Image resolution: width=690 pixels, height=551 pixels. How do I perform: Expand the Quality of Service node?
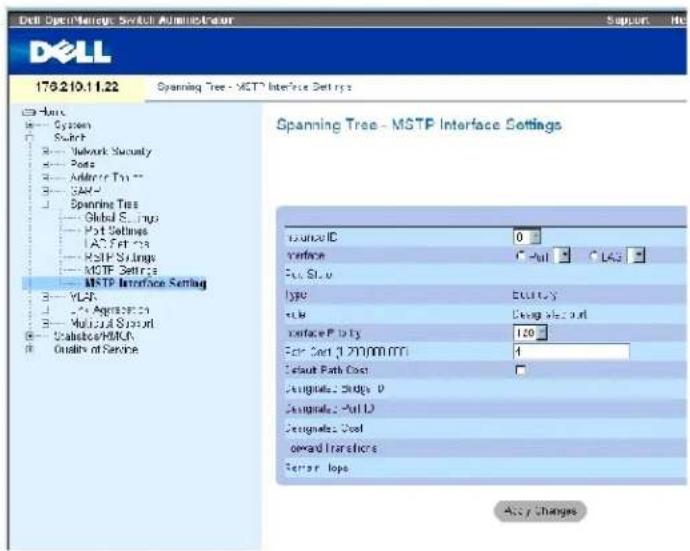pyautogui.click(x=29, y=349)
